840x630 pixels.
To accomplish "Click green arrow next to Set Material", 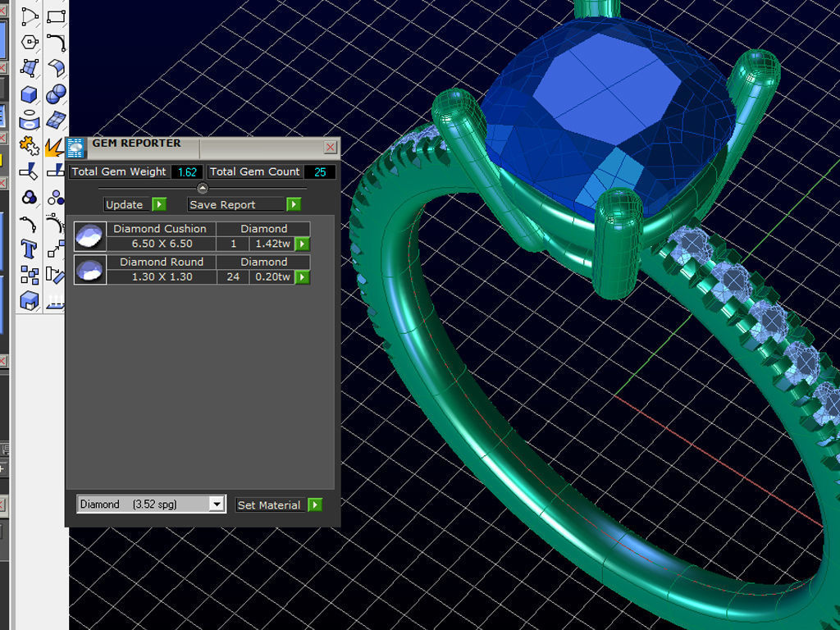I will coord(315,504).
